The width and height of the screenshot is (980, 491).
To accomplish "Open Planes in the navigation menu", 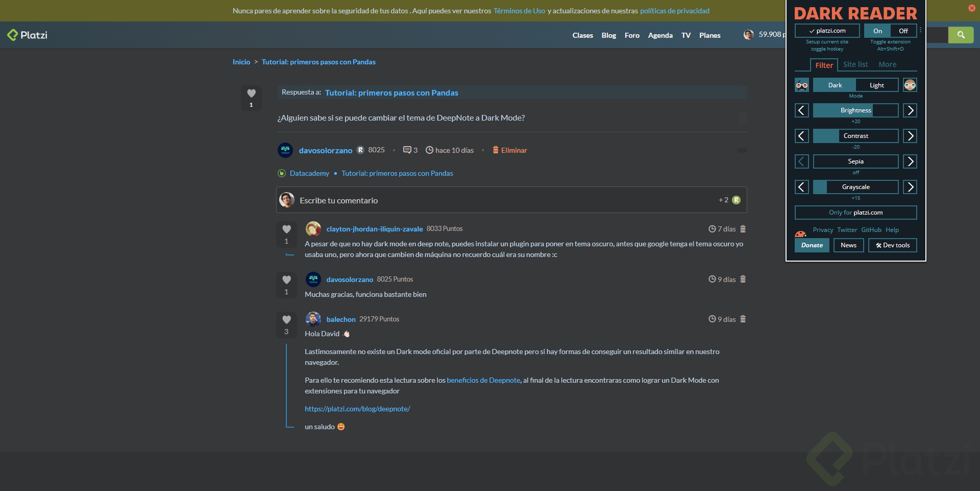I will (709, 35).
